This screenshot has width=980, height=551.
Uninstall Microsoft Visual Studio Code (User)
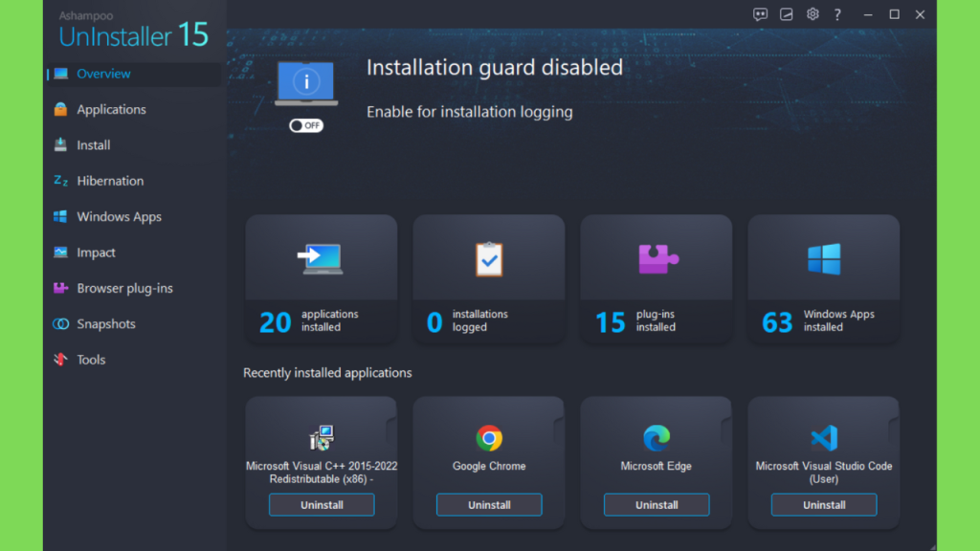click(824, 505)
